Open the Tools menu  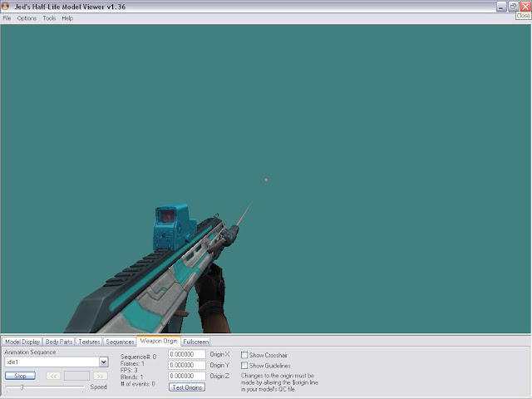coord(49,18)
